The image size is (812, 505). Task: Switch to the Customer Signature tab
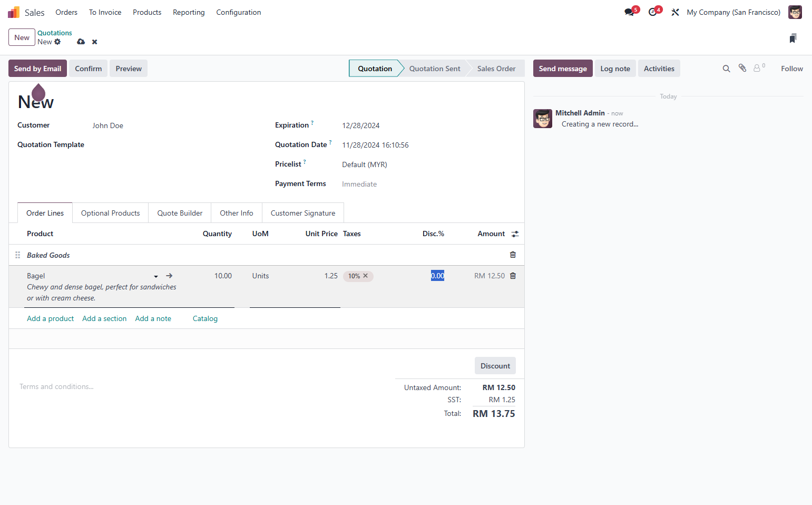click(x=303, y=213)
